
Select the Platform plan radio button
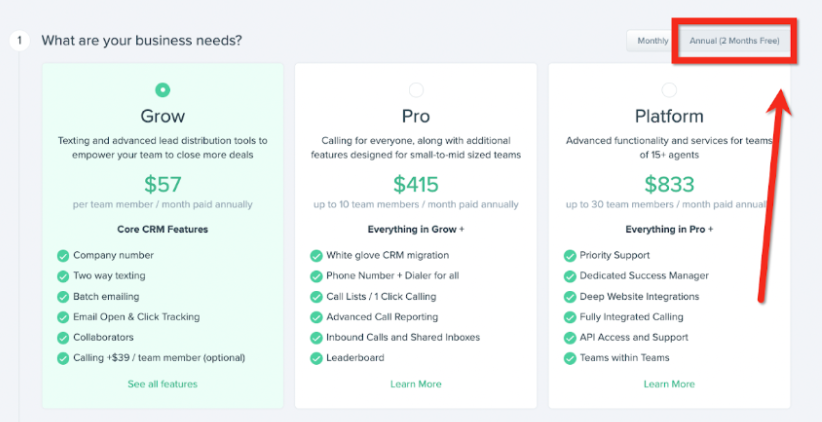point(669,90)
